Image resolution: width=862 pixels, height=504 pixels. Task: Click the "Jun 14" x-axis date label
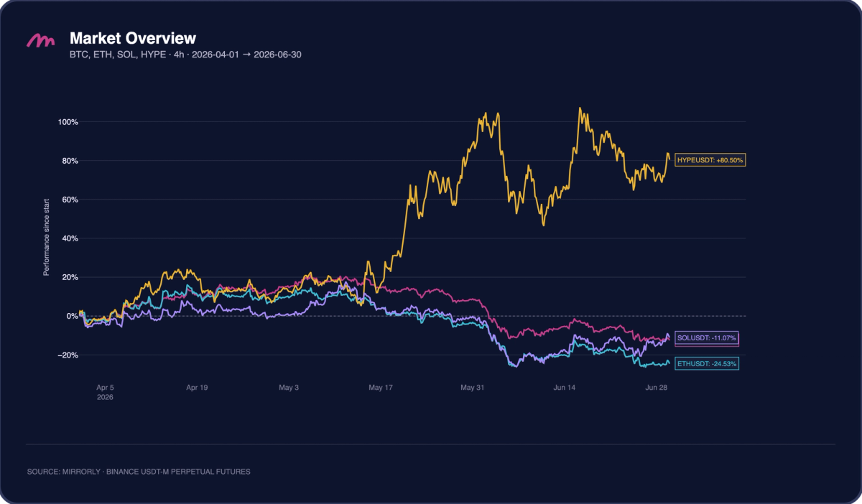564,388
